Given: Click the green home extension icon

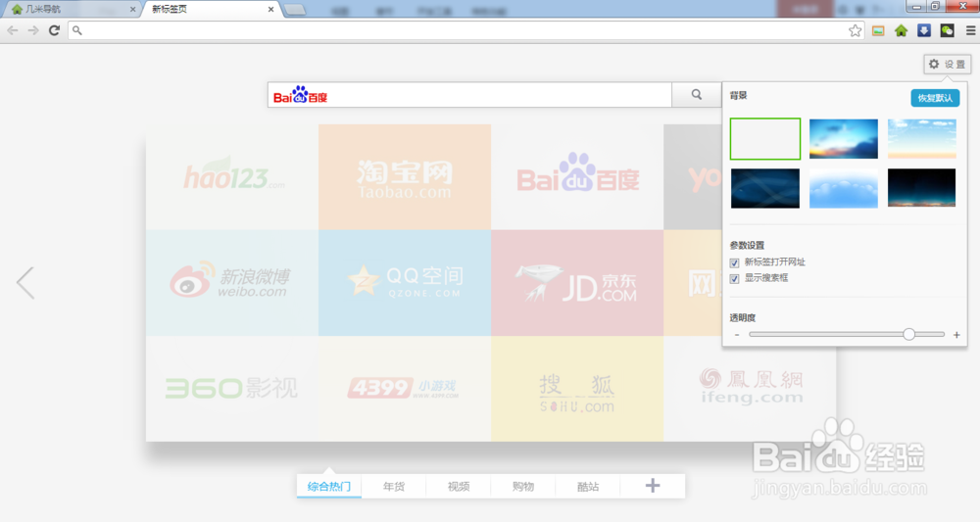Looking at the screenshot, I should click(x=901, y=30).
